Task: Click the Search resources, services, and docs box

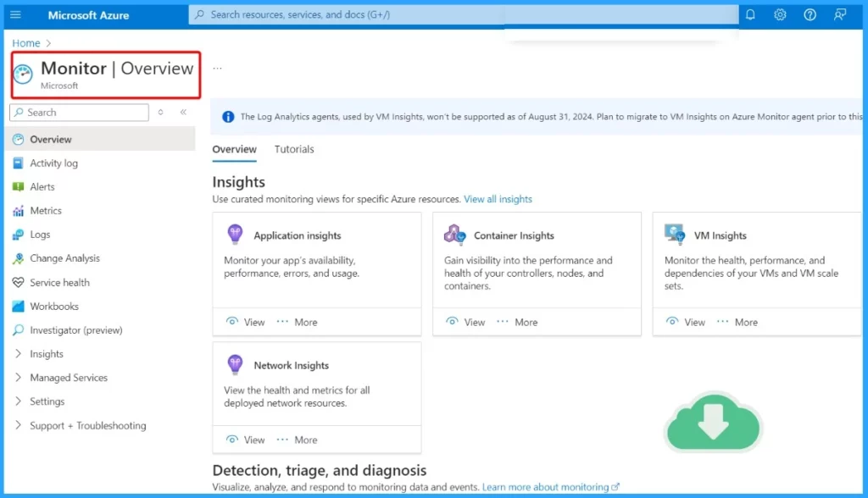Action: (464, 14)
